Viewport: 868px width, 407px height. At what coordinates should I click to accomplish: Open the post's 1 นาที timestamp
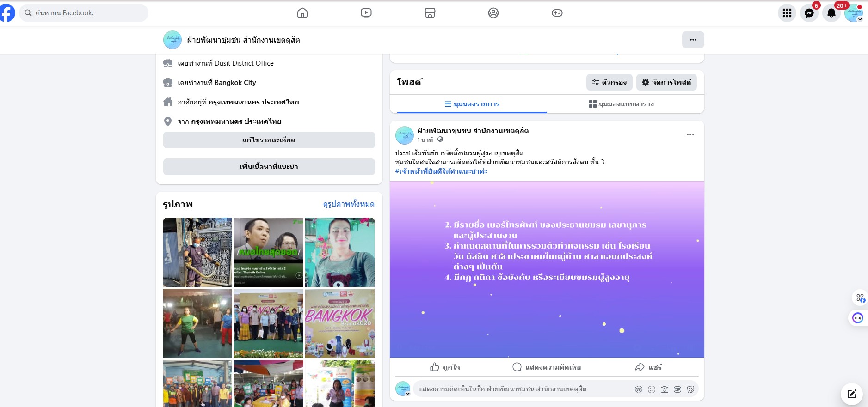[x=425, y=140]
